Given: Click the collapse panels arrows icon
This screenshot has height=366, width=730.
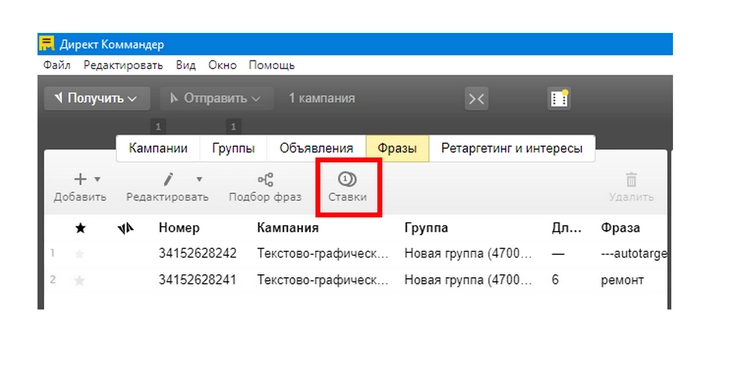Looking at the screenshot, I should [x=476, y=98].
